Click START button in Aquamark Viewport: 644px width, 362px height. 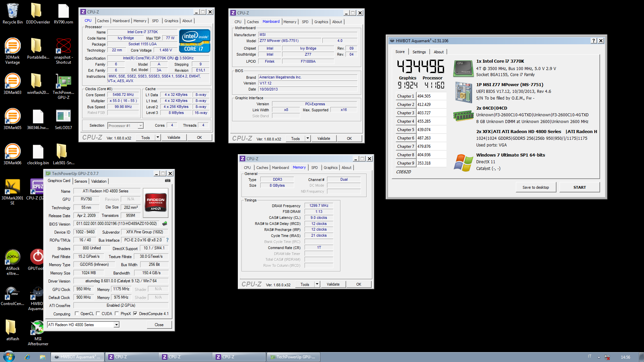pos(580,187)
